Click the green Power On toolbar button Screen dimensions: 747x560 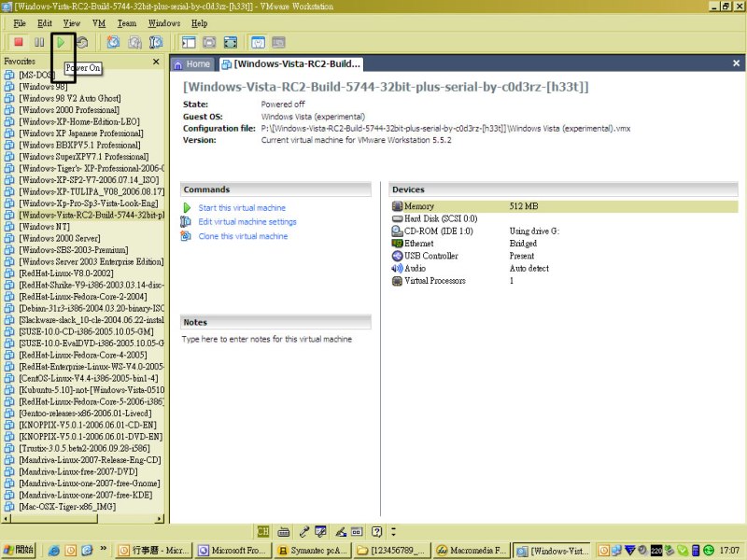pos(62,42)
